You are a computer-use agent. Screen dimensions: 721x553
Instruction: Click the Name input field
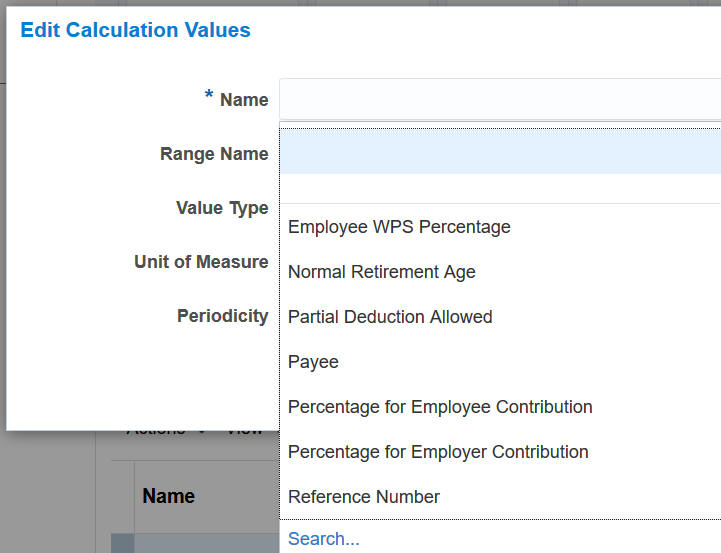tap(499, 100)
